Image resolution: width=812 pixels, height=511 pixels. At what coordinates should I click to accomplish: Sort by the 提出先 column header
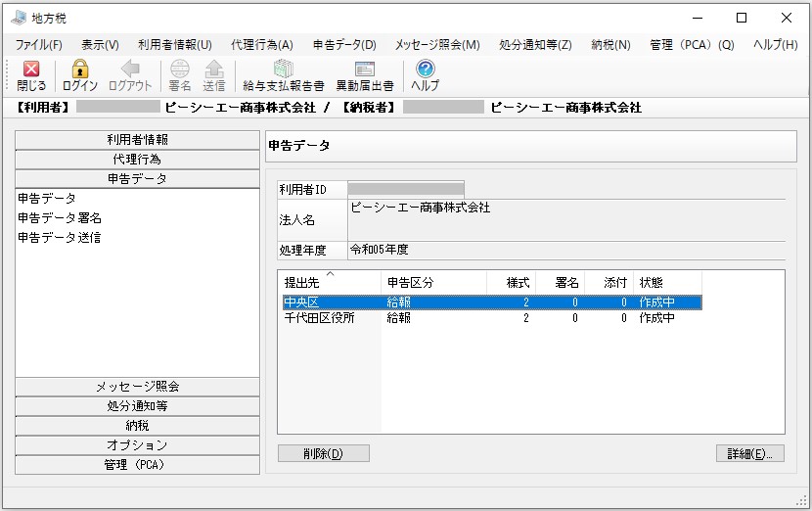[330, 283]
